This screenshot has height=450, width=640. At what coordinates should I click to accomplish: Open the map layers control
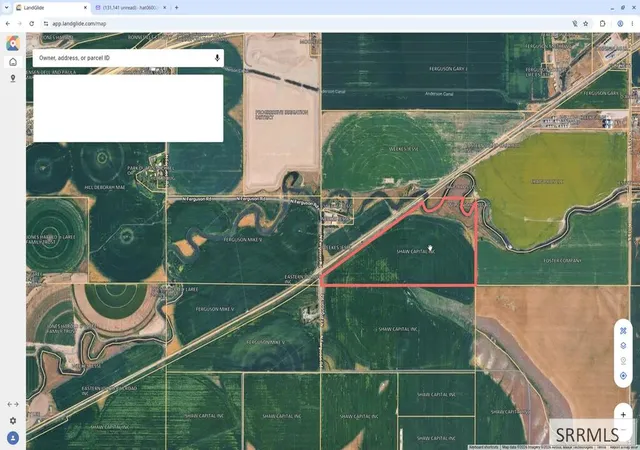click(x=623, y=345)
